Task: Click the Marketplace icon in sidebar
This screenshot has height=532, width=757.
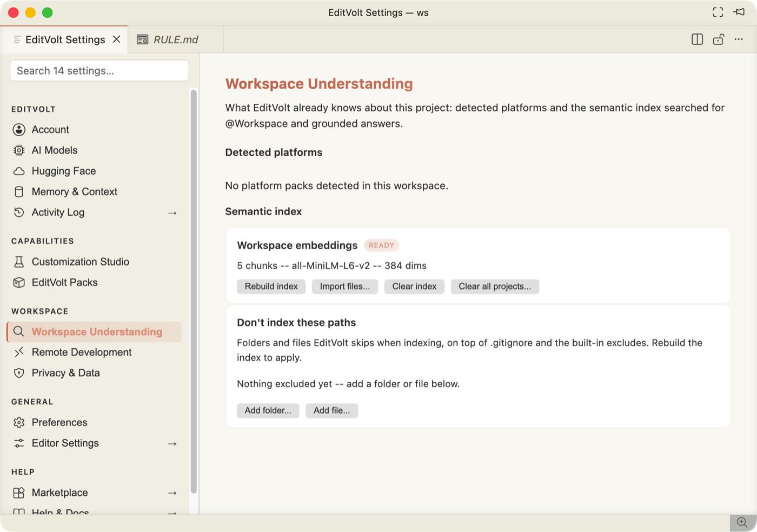Action: tap(19, 493)
